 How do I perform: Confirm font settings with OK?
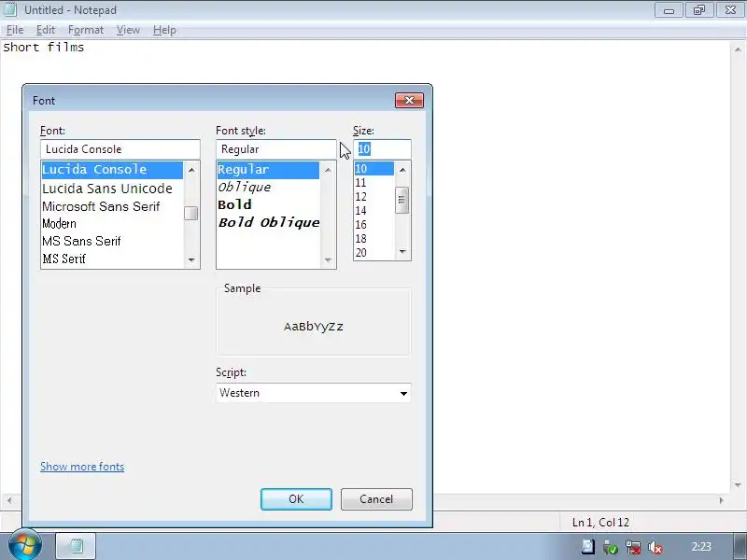coord(296,499)
